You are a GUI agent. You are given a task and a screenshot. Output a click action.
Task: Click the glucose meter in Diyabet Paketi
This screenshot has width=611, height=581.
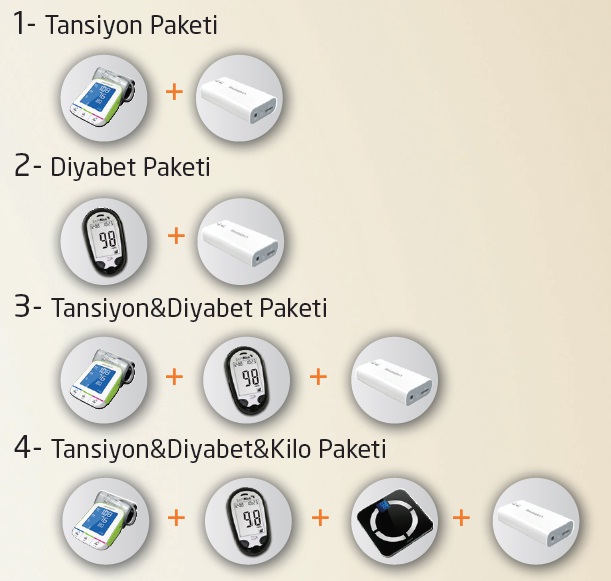104,241
